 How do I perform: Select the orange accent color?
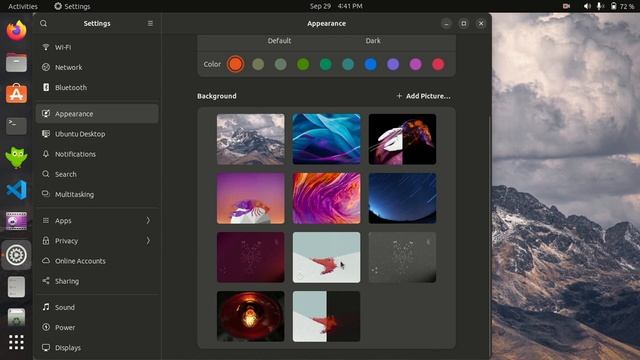pos(236,64)
